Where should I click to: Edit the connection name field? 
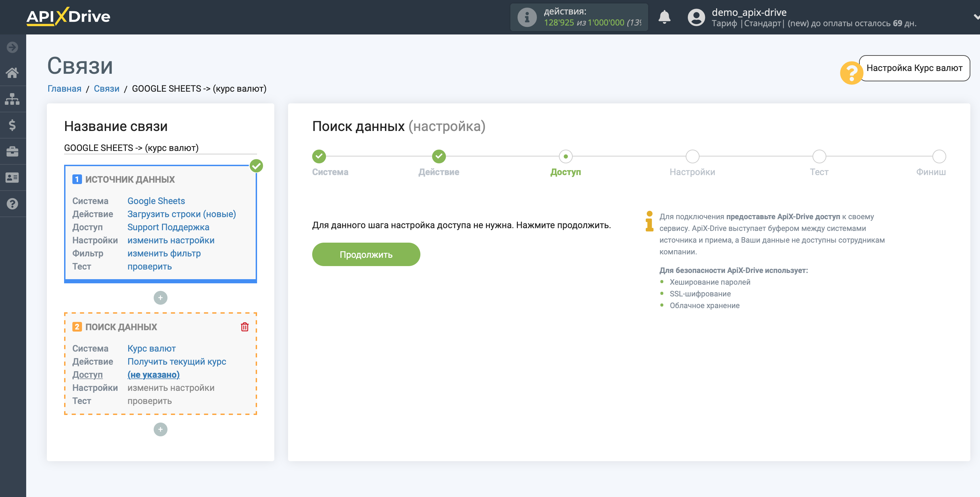[x=160, y=148]
